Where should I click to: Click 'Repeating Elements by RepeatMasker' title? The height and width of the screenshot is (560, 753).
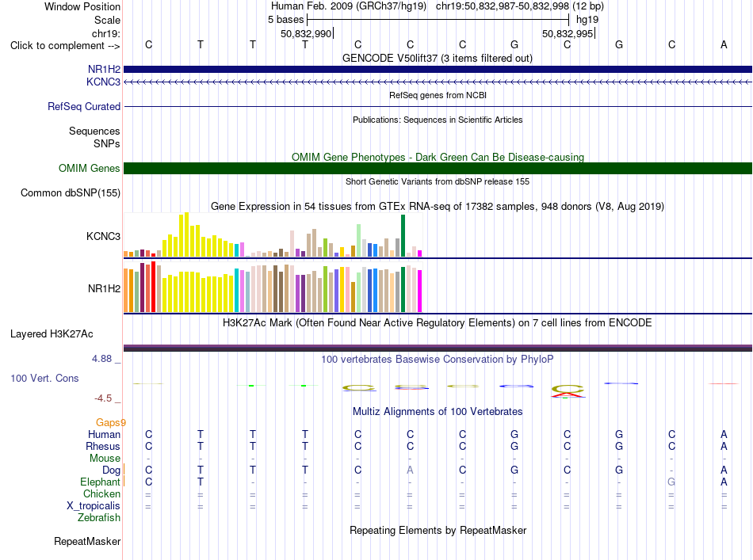coord(438,530)
